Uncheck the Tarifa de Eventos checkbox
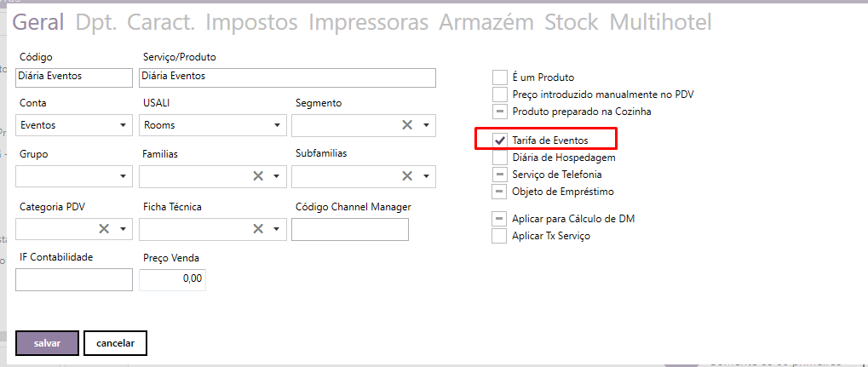 500,140
